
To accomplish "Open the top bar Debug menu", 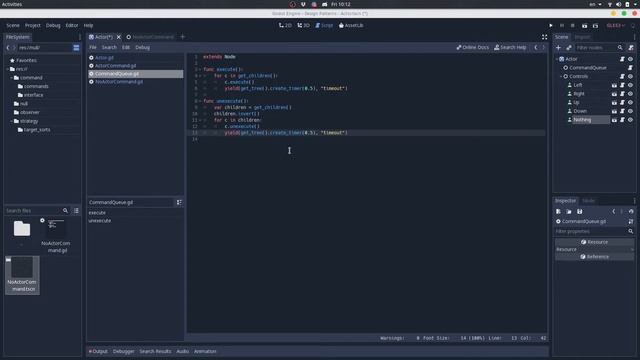I will click(x=53, y=25).
